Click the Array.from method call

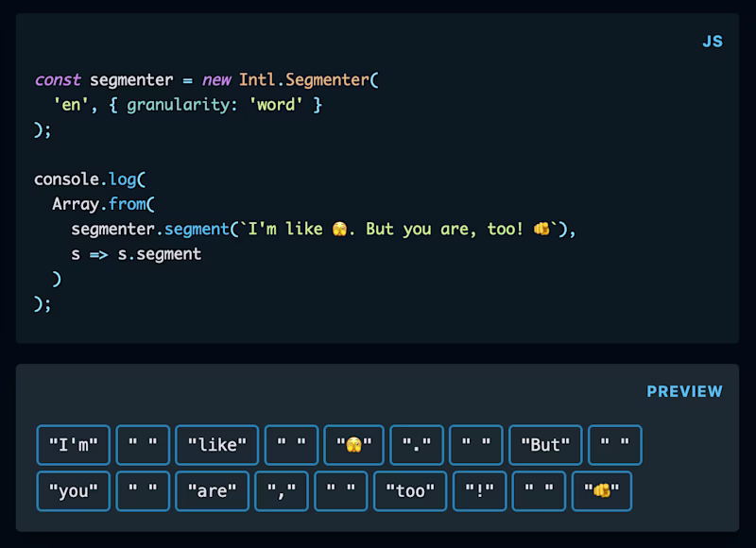(x=99, y=203)
